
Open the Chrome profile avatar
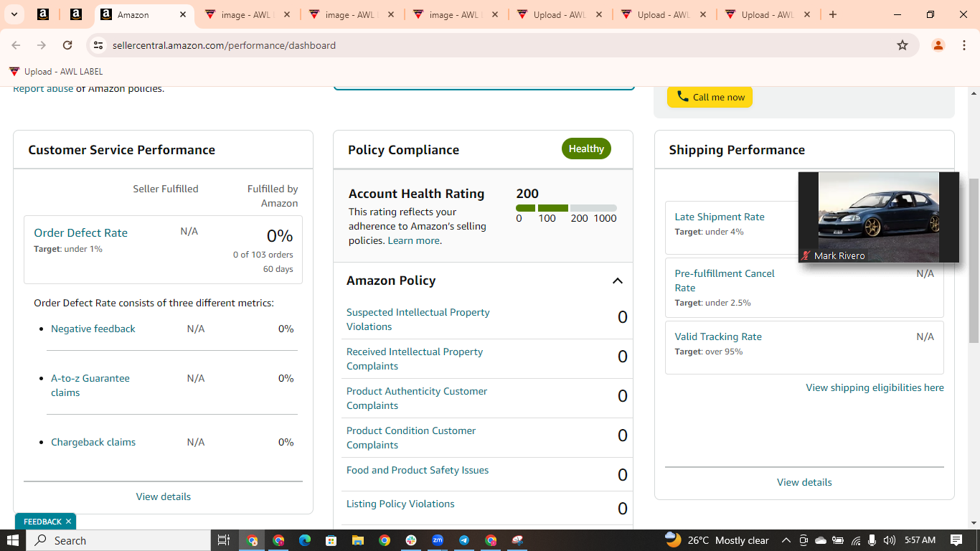(938, 45)
